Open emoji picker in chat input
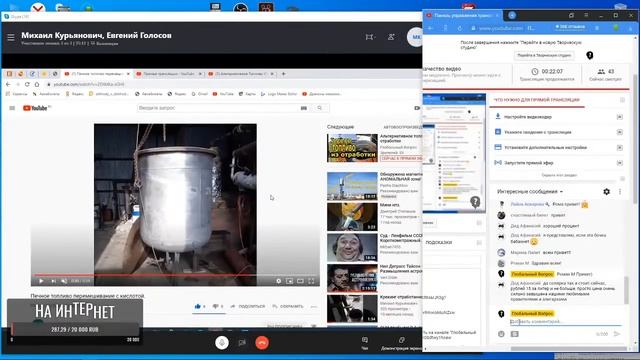640x360 pixels. (501, 334)
